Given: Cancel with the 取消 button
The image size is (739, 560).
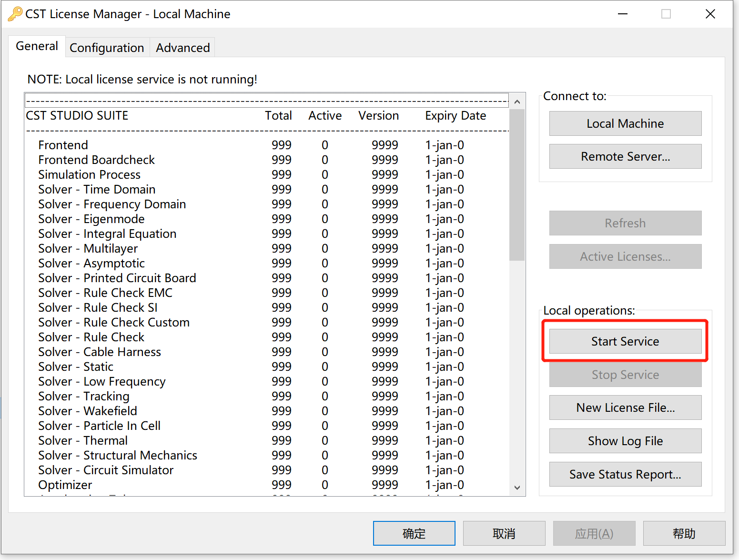Looking at the screenshot, I should click(504, 533).
